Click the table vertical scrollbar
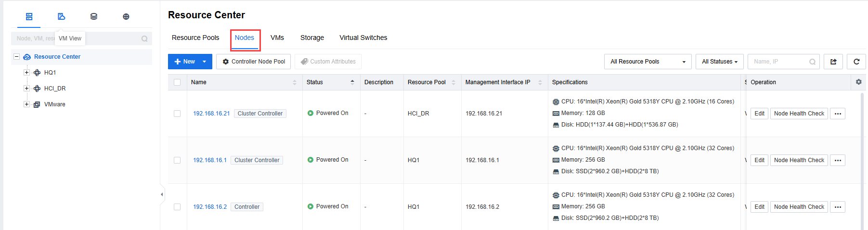The image size is (868, 230). (x=862, y=161)
